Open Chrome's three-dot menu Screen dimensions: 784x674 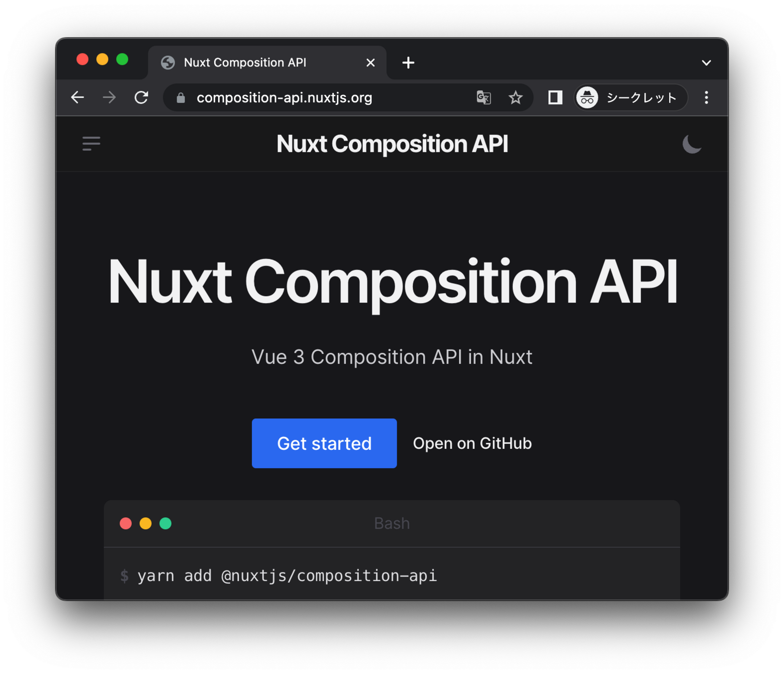tap(706, 97)
